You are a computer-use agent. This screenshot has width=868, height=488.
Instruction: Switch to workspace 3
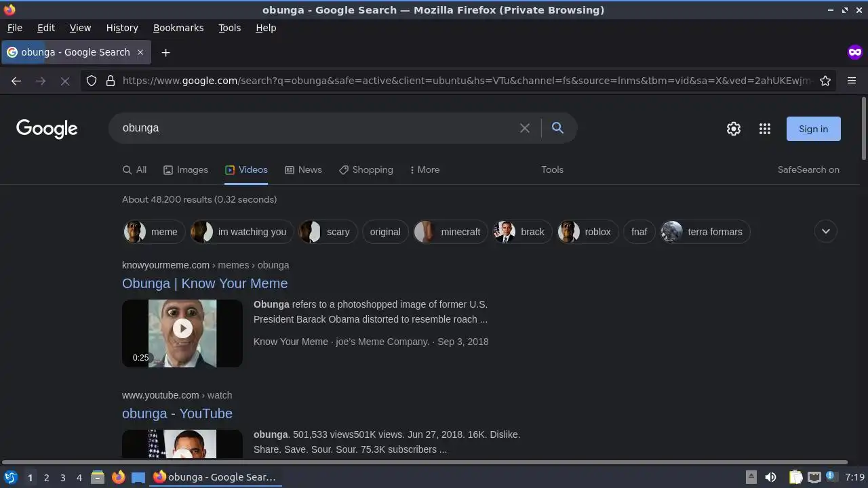coord(62,477)
